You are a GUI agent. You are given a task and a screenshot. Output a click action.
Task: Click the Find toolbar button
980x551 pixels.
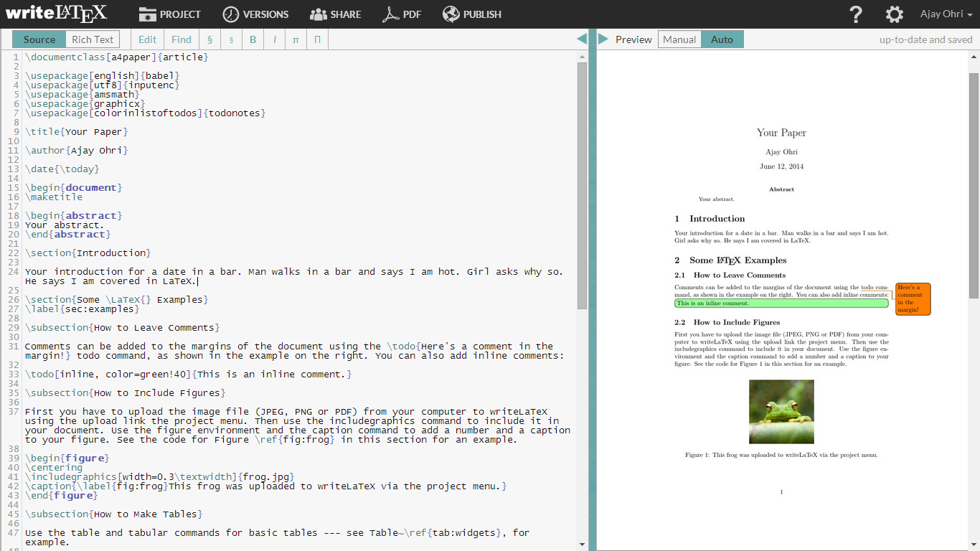(x=182, y=39)
